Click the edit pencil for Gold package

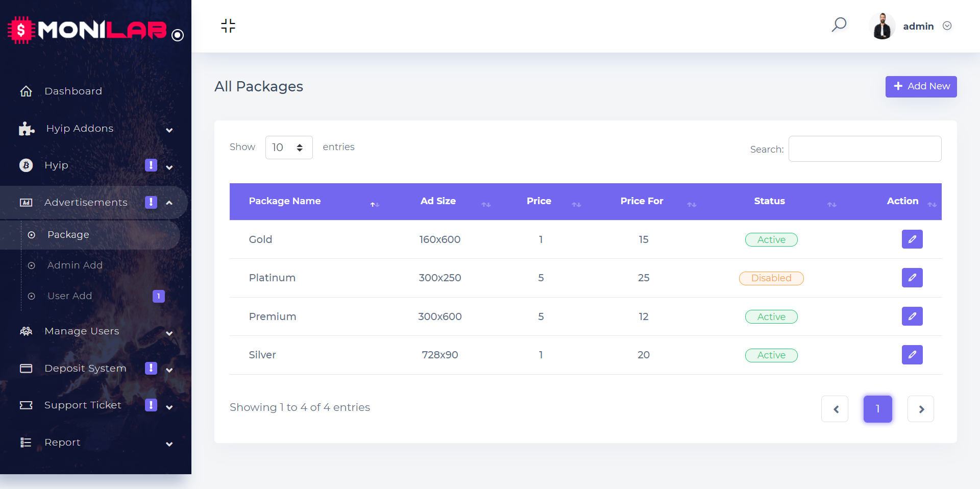pos(912,239)
